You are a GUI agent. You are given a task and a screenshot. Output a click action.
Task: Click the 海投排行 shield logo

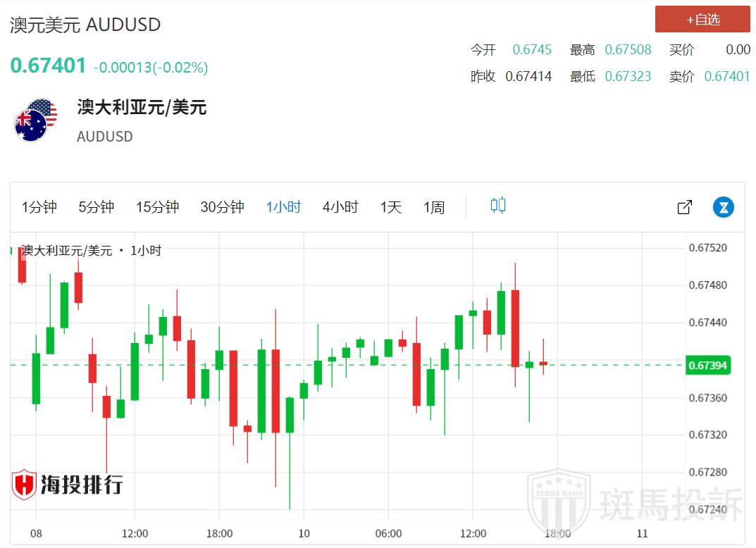pos(24,485)
